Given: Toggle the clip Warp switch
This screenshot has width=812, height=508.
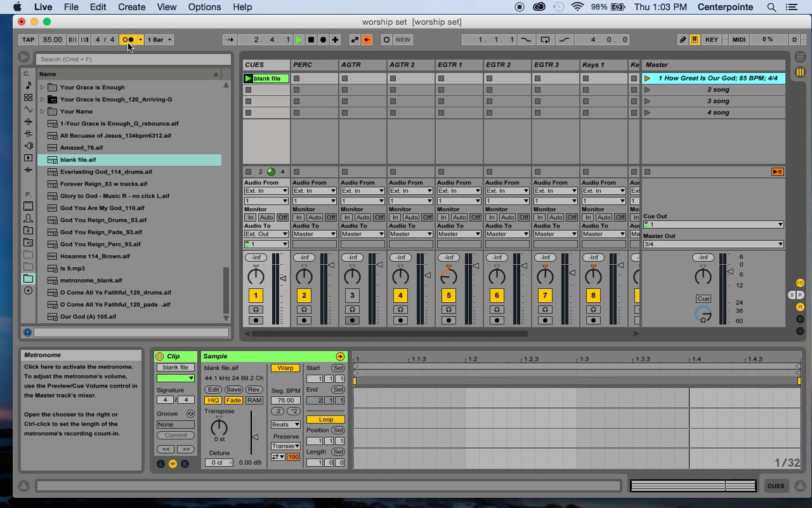Looking at the screenshot, I should pos(285,368).
